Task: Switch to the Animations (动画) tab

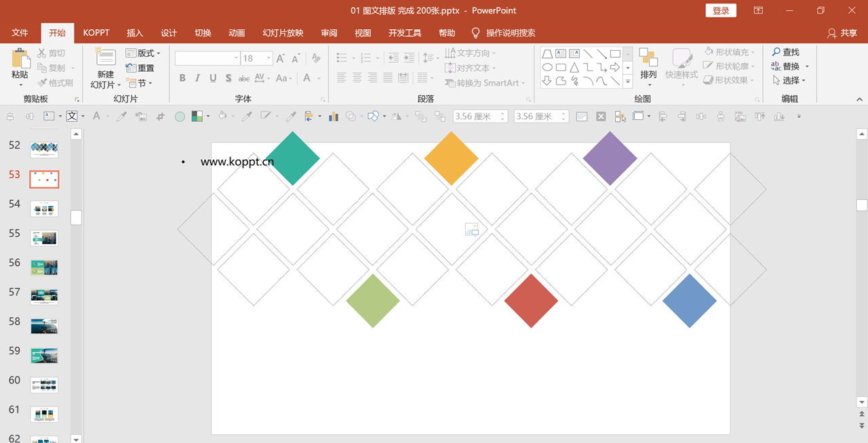Action: 237,33
